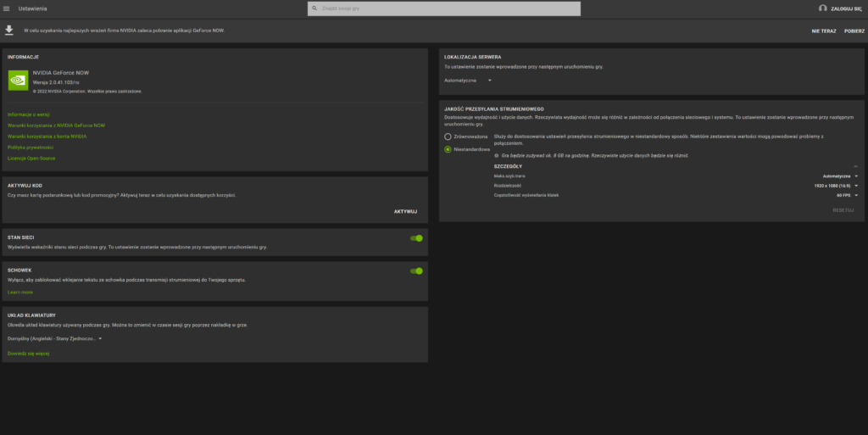Click the AKTYWUJ button
This screenshot has width=868, height=435.
(405, 211)
